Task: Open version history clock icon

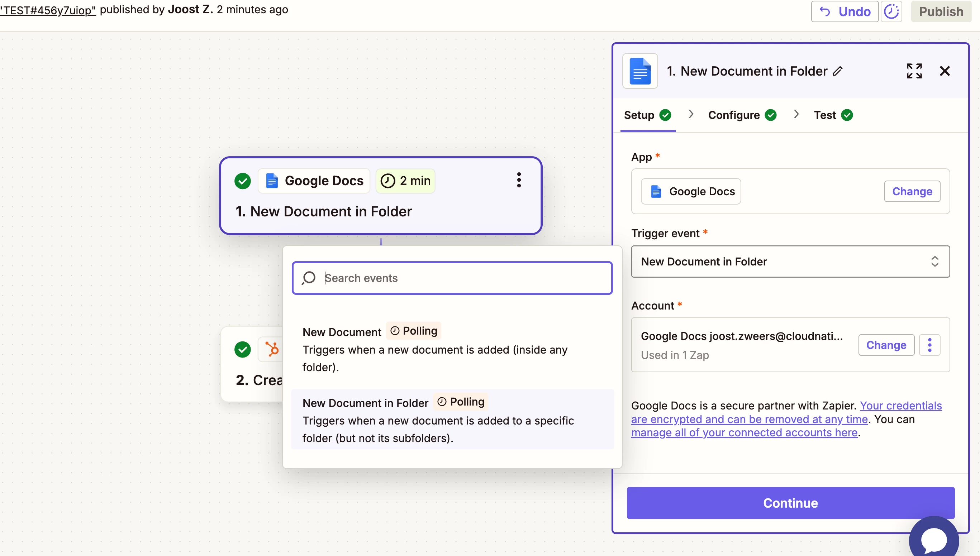Action: pos(891,11)
